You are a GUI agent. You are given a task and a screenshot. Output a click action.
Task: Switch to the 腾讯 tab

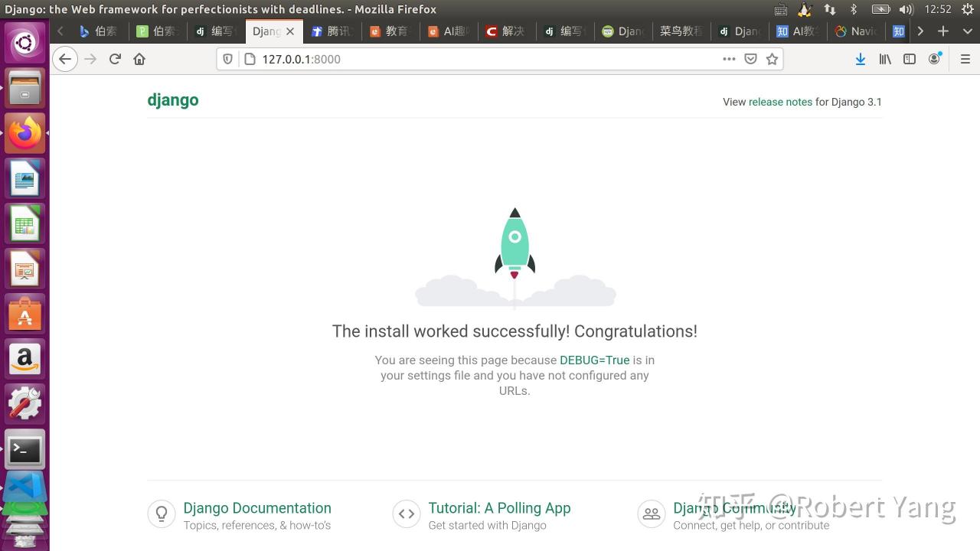pyautogui.click(x=332, y=31)
